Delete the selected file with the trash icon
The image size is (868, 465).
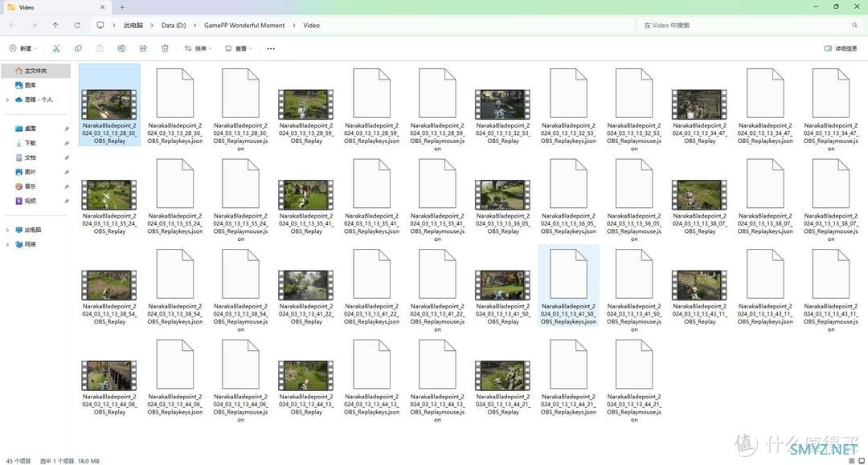[165, 49]
